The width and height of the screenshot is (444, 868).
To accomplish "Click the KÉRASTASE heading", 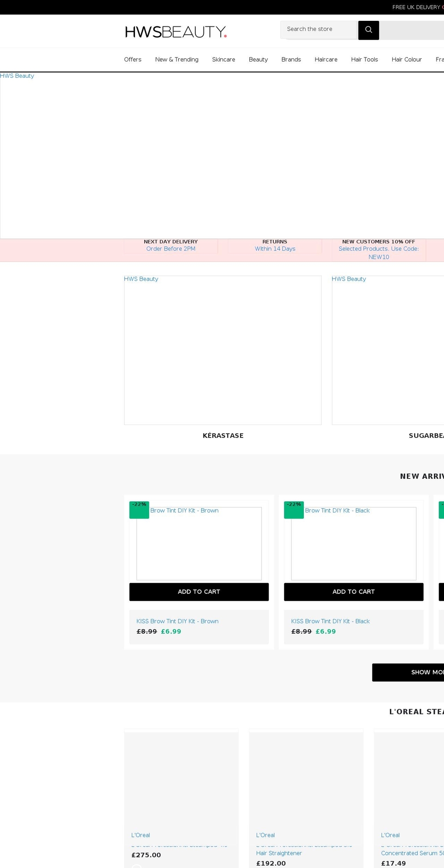I will 223,436.
